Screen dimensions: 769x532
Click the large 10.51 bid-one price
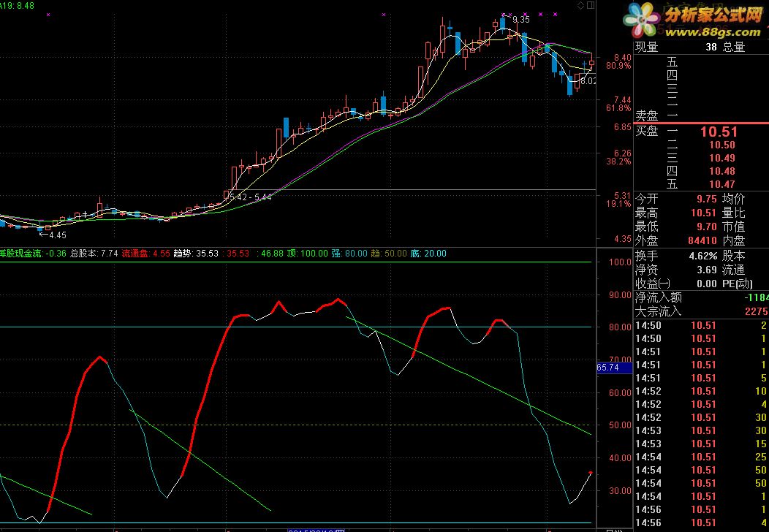[719, 132]
